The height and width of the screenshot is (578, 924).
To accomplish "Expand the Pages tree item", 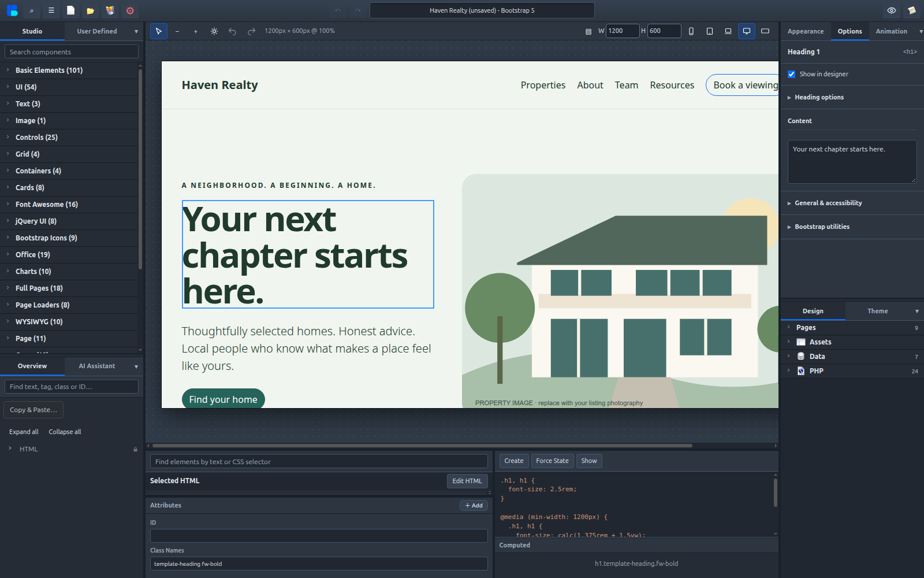I will (852, 328).
